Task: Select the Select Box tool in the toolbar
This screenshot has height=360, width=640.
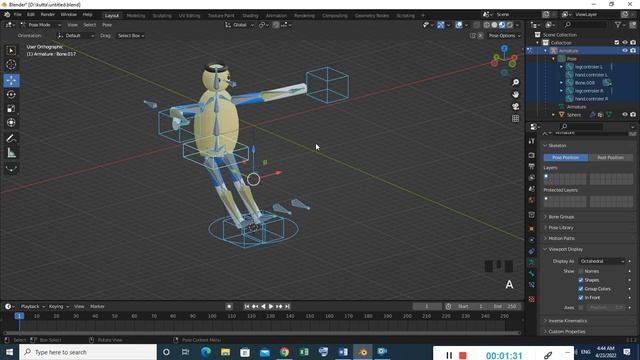Action: 11,51
